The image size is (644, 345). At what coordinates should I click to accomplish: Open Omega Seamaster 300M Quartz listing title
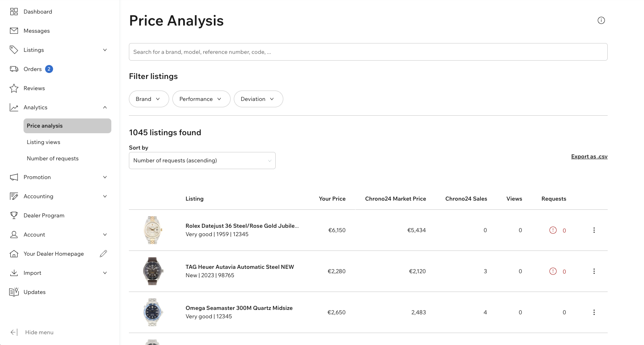[239, 308]
